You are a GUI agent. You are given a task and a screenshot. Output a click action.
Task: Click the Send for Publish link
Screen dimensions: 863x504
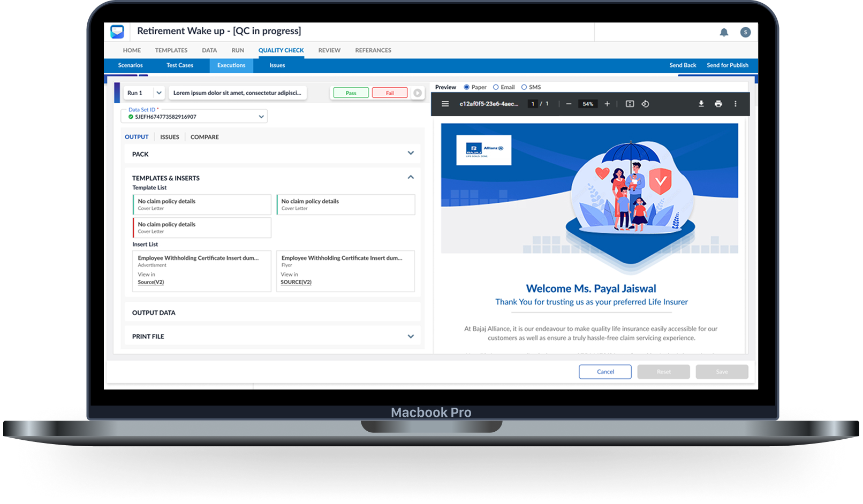coord(727,65)
